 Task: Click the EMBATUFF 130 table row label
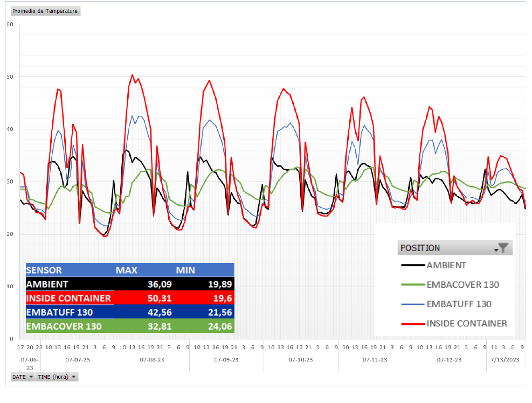coord(59,312)
